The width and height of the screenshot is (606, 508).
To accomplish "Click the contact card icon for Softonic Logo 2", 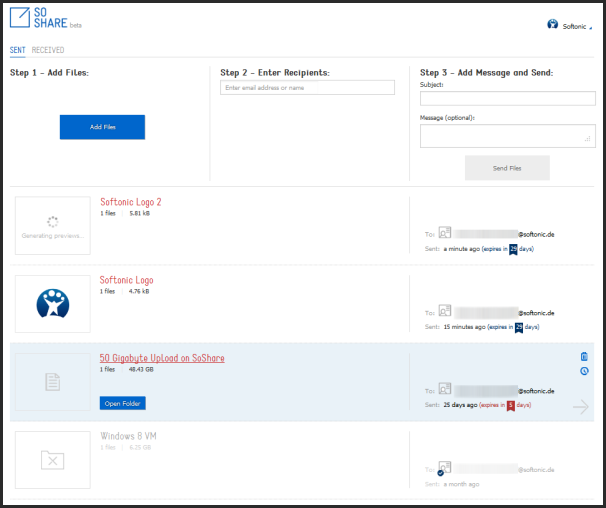I will pyautogui.click(x=445, y=232).
